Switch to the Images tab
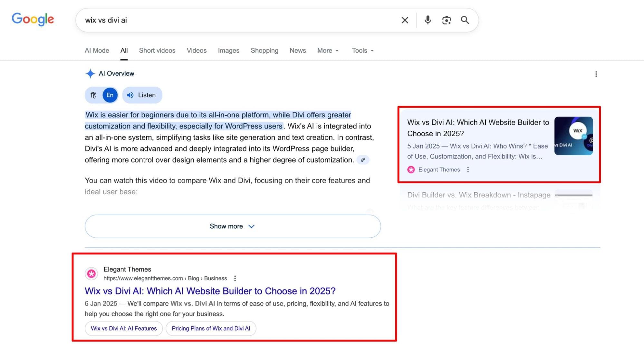 coord(228,51)
